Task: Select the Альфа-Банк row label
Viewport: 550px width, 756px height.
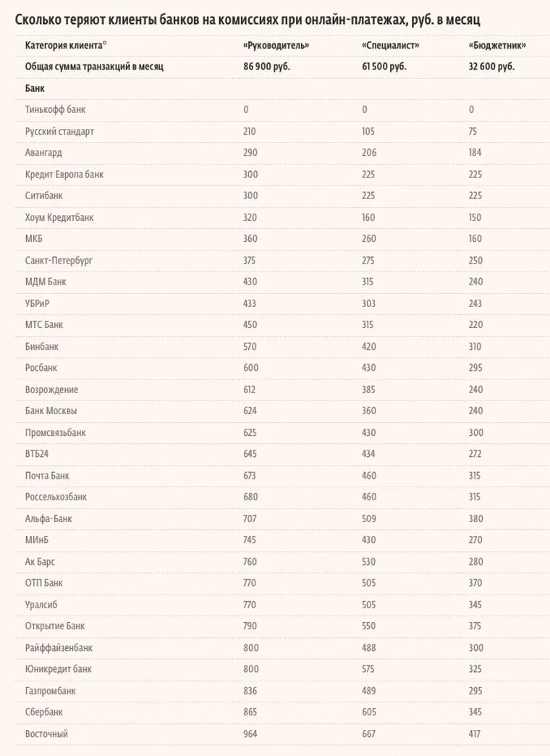Action: tap(48, 518)
